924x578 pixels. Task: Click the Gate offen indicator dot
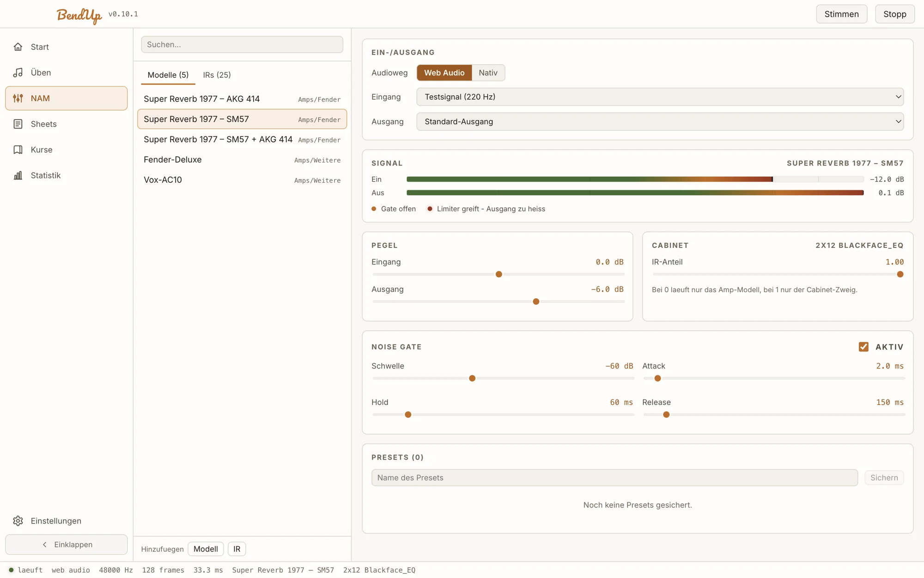point(374,209)
